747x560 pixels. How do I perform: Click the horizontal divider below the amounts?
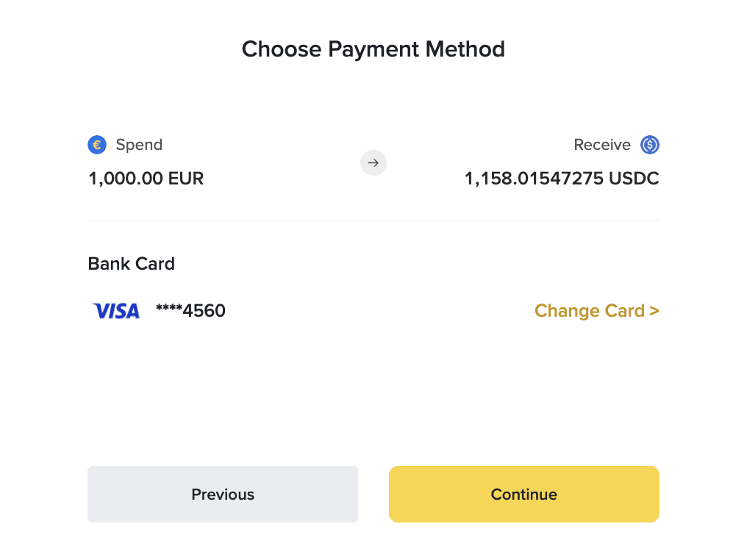373,221
